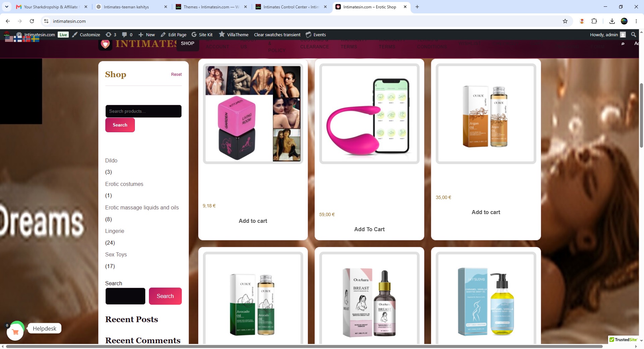
Task: Filter by Sex Toys category
Action: click(116, 254)
